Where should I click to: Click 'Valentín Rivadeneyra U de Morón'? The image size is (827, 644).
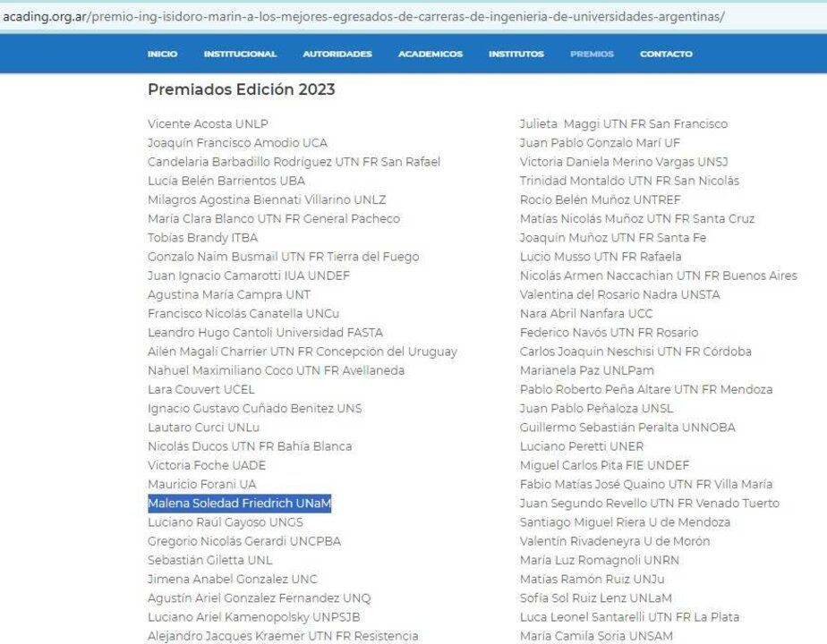pos(615,541)
